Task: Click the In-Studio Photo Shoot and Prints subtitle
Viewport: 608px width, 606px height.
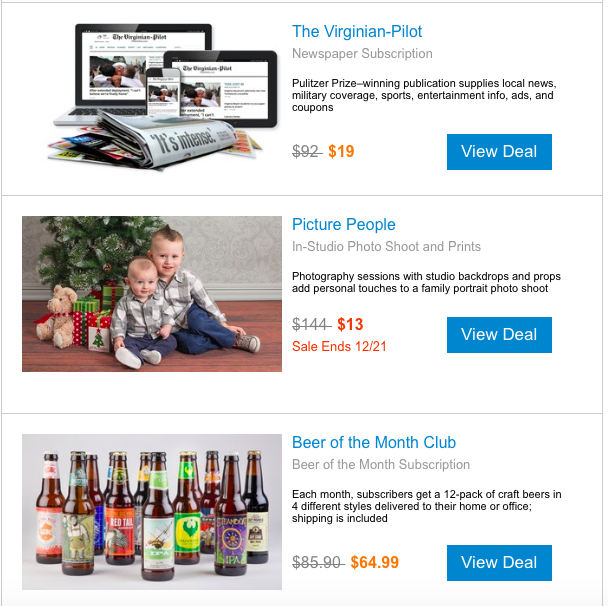Action: 386,247
